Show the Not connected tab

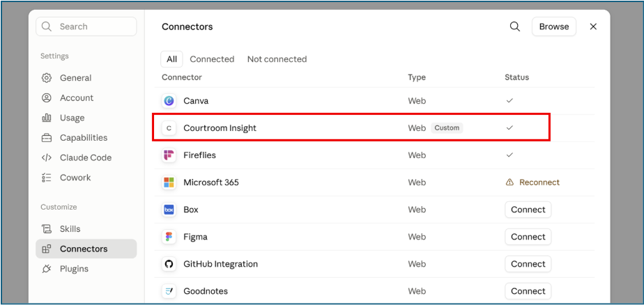tap(277, 59)
